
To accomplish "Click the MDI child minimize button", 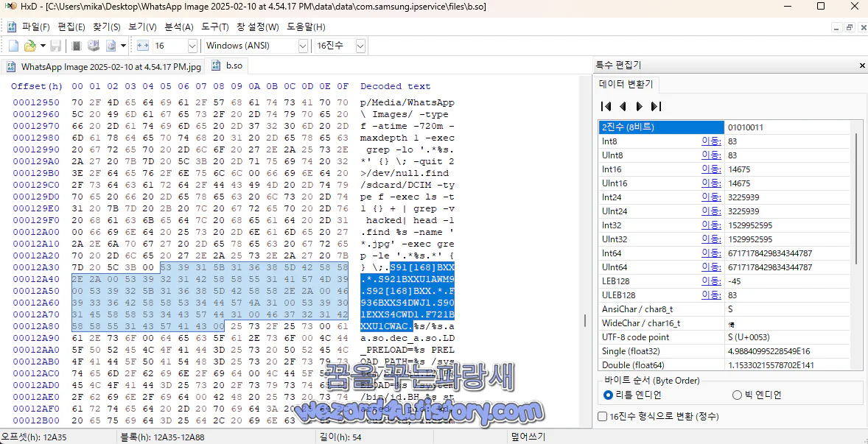I will (838, 28).
